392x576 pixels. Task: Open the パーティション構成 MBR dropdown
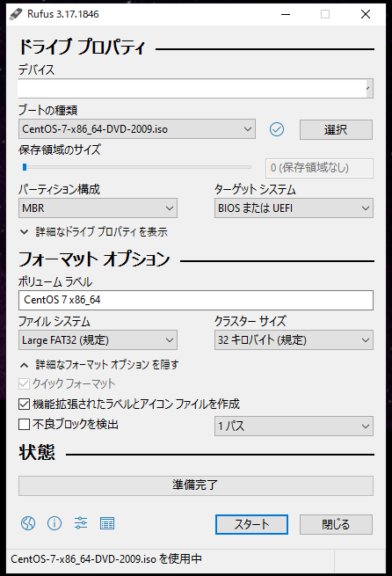98,208
